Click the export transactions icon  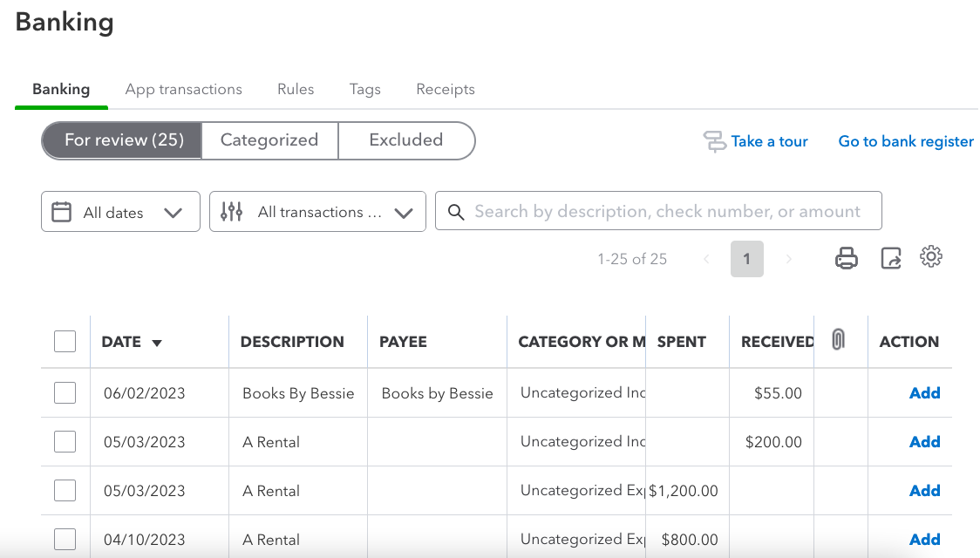pos(890,258)
